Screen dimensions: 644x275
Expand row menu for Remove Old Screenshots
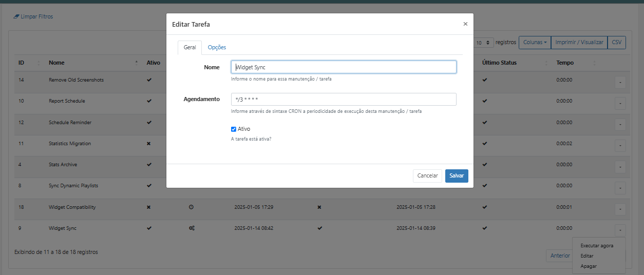[620, 82]
